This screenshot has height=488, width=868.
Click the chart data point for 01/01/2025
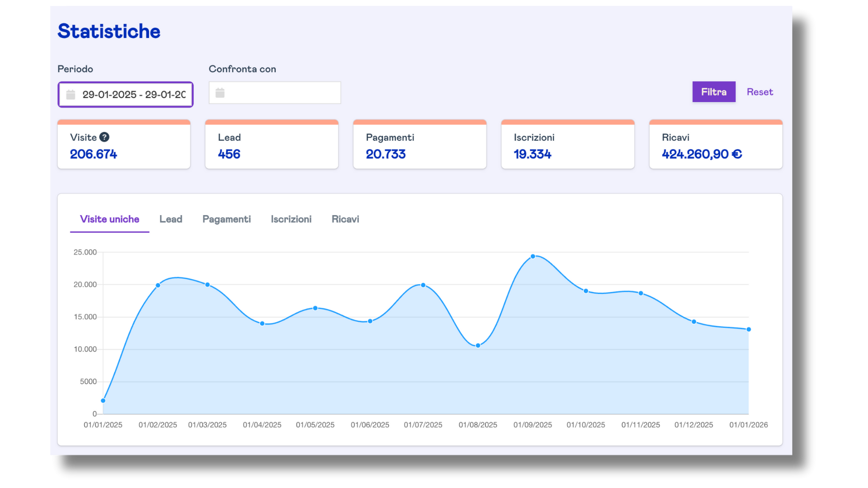pyautogui.click(x=103, y=400)
